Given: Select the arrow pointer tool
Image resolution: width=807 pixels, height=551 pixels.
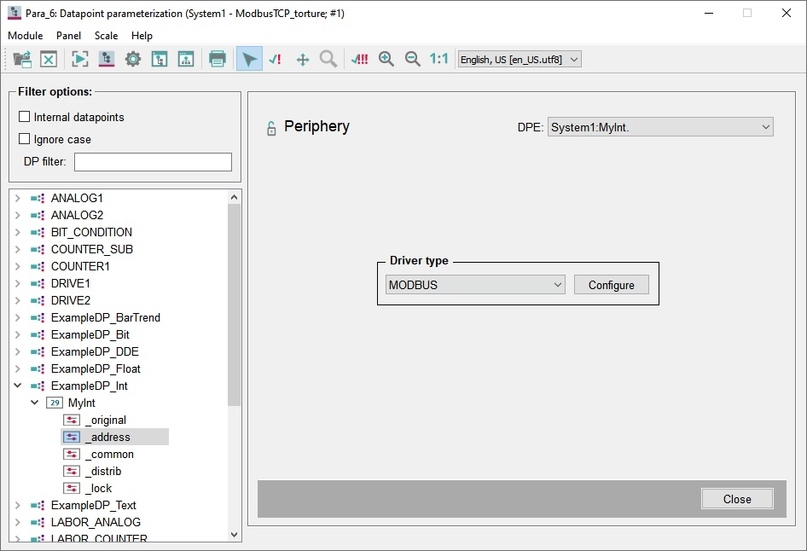Looking at the screenshot, I should pos(249,59).
